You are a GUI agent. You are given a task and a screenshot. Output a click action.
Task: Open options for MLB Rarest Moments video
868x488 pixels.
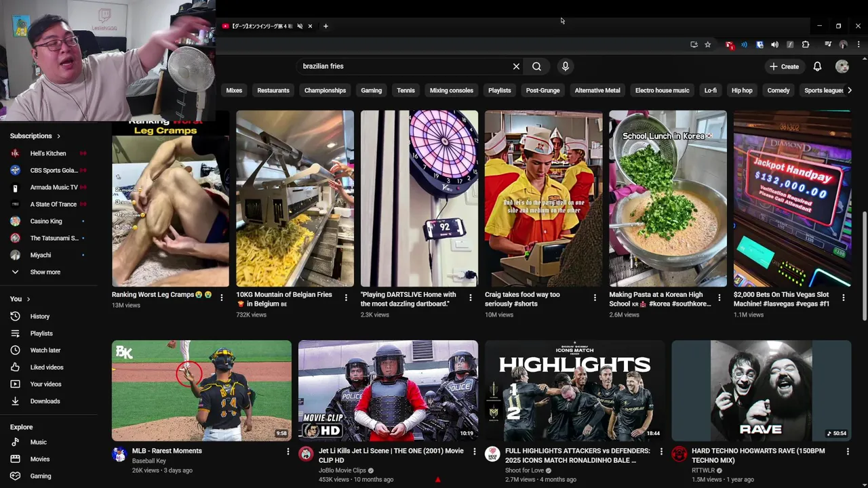tap(288, 451)
